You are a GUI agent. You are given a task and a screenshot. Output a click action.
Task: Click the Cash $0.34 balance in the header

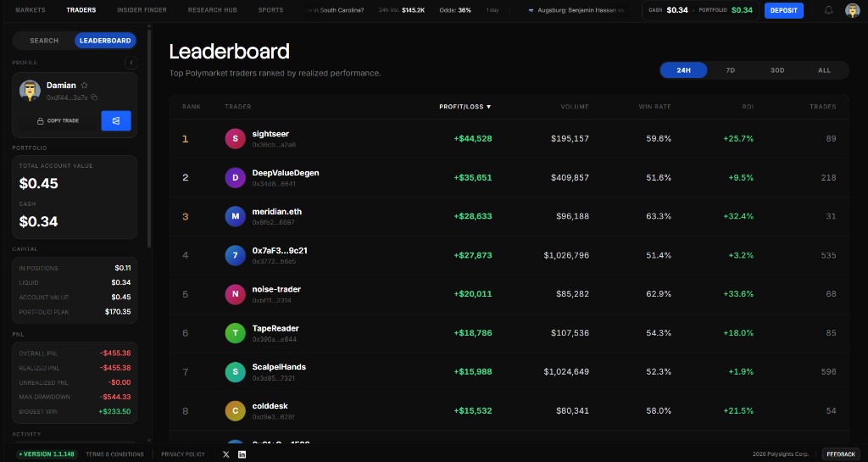click(670, 10)
